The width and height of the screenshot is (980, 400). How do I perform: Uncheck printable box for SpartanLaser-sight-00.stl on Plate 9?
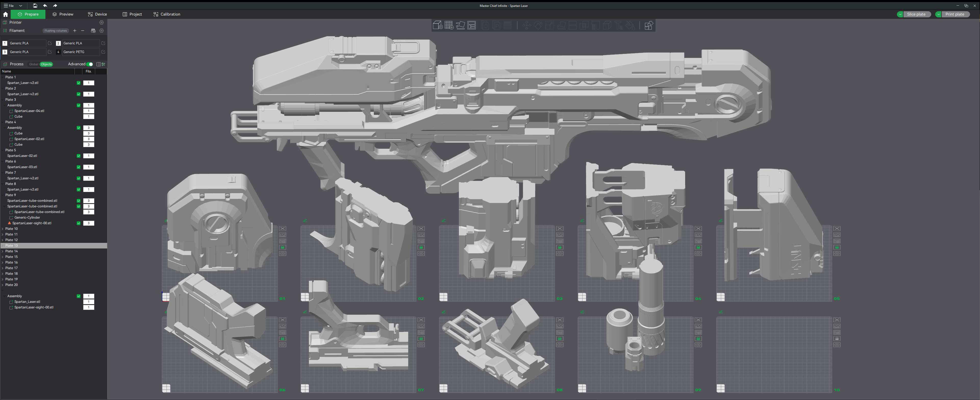[79, 223]
